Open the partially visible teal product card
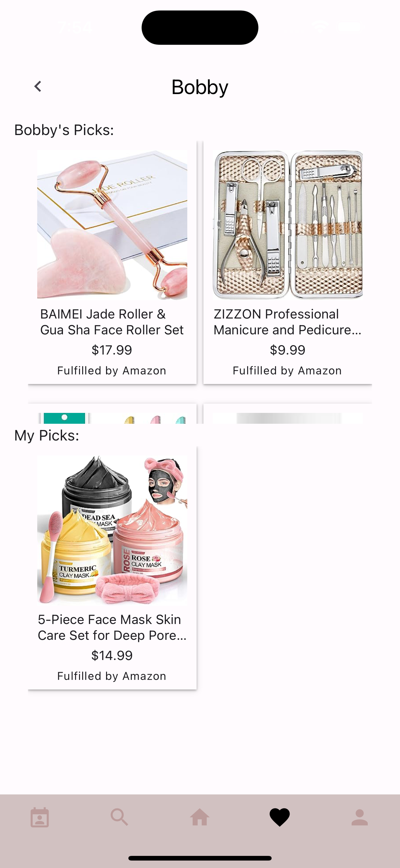The image size is (400, 868). point(112,414)
